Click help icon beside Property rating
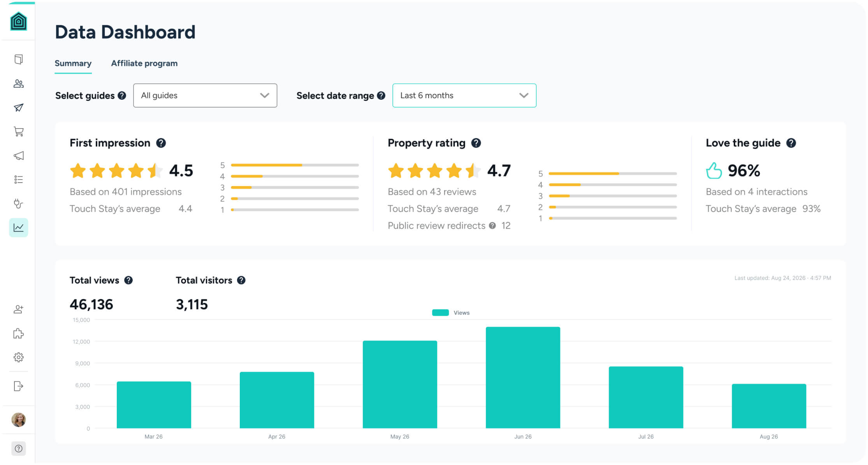 pyautogui.click(x=476, y=143)
